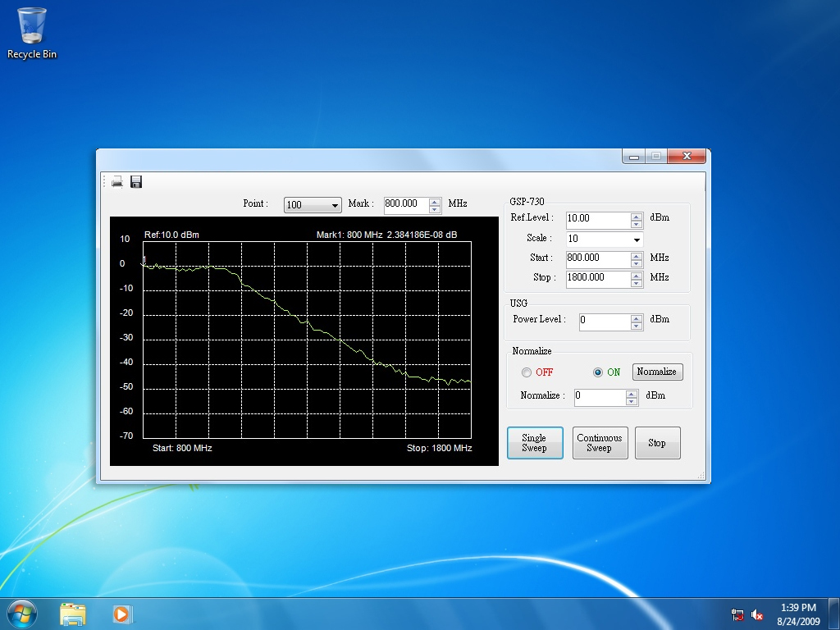Open the Windows Start menu
Viewport: 840px width, 630px height.
point(21,613)
